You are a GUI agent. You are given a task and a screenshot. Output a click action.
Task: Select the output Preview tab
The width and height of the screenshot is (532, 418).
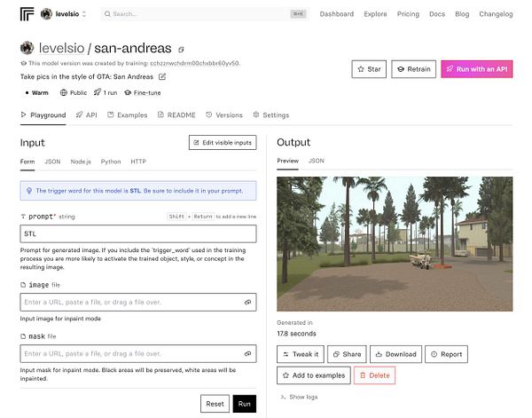point(287,161)
